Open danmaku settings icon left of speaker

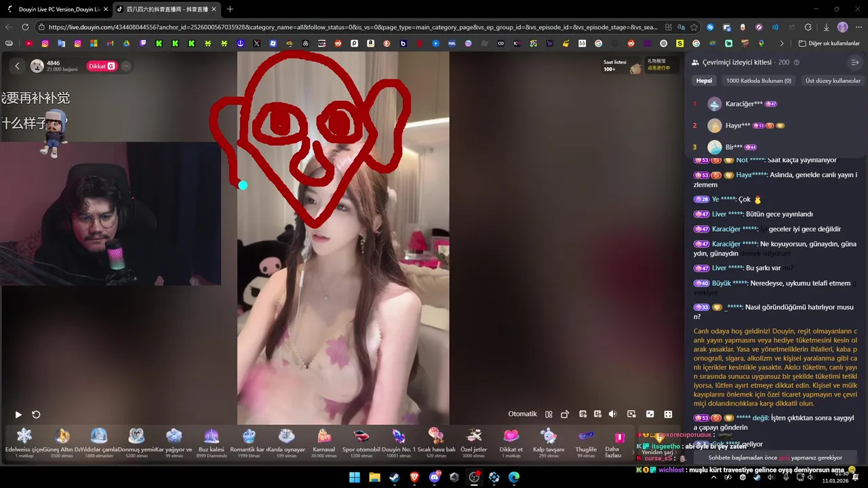[x=597, y=414]
